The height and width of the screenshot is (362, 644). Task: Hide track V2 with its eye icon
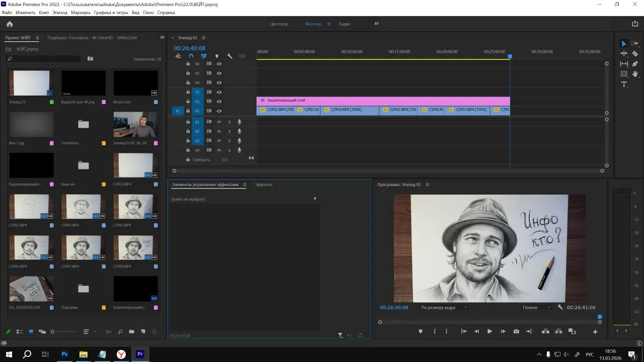point(219,102)
